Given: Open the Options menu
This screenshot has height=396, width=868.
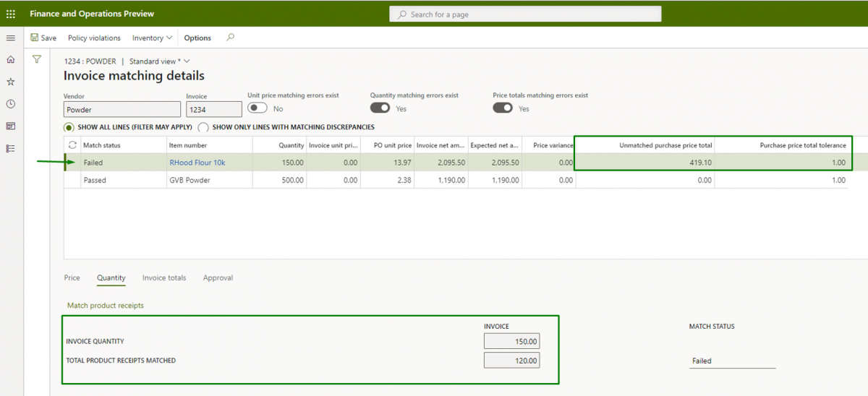Looking at the screenshot, I should (197, 38).
